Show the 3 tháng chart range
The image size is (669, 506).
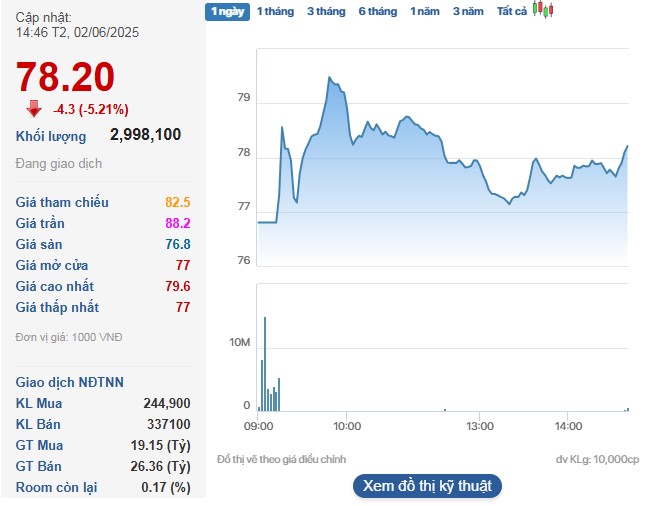pos(325,11)
